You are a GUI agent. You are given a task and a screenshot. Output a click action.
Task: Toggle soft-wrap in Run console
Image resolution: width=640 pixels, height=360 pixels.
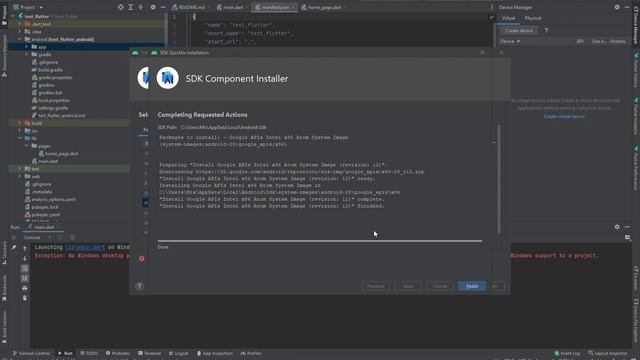pos(24,269)
